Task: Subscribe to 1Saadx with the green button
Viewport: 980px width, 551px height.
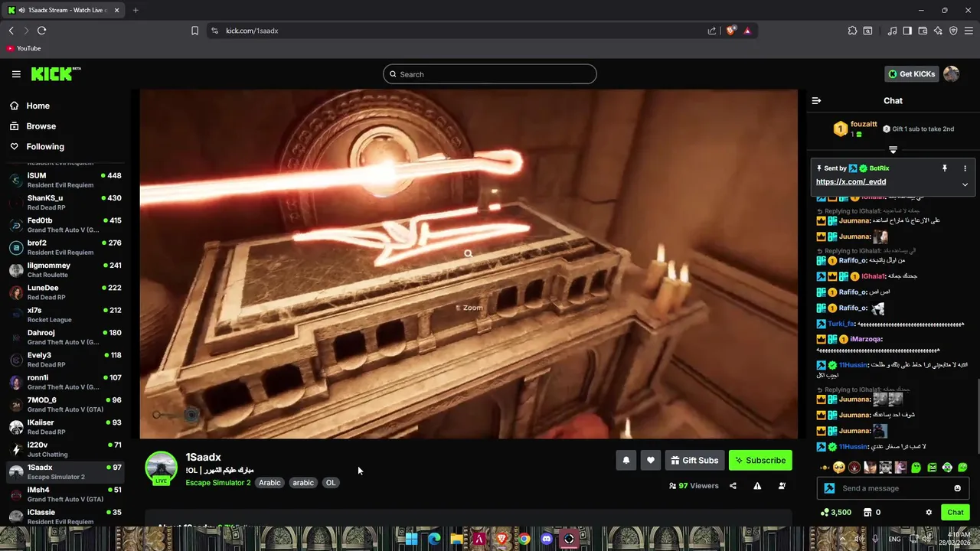Action: pyautogui.click(x=760, y=460)
